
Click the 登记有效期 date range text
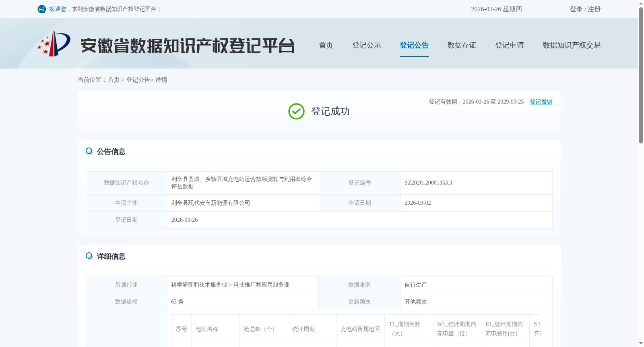(x=476, y=102)
